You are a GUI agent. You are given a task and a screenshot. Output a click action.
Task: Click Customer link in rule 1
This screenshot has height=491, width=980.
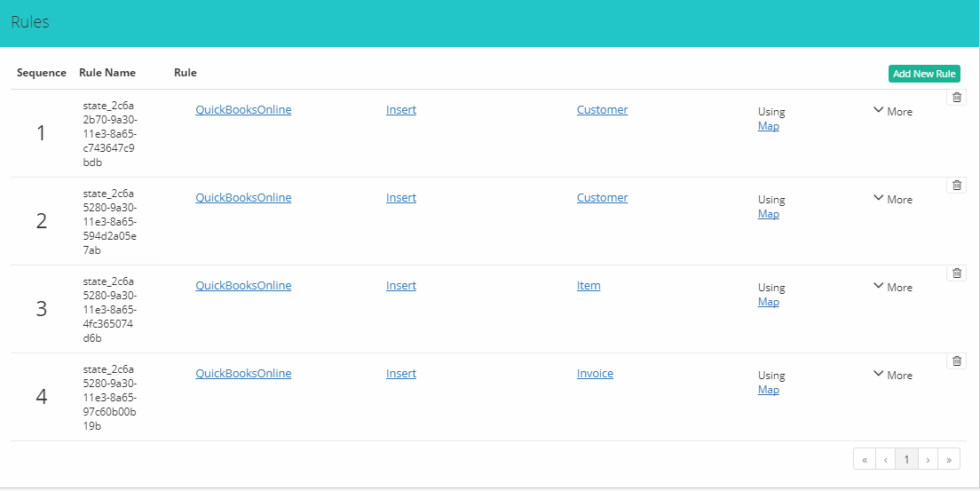(602, 110)
